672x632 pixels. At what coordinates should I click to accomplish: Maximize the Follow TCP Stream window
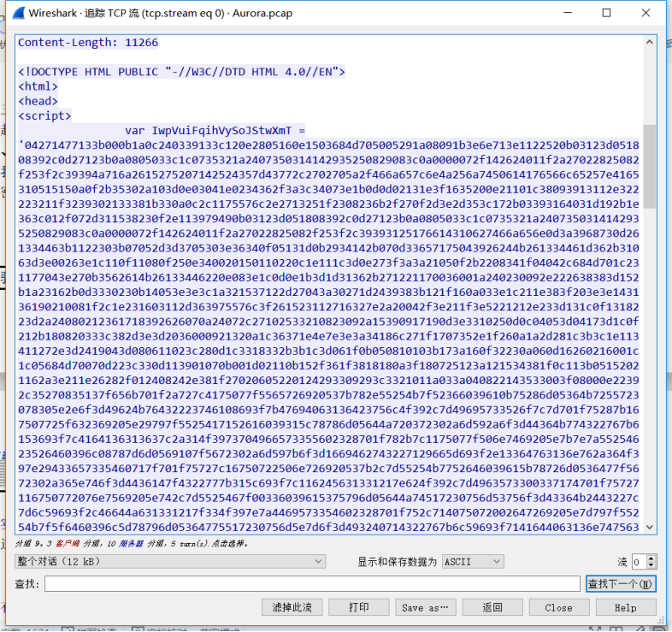tap(606, 13)
